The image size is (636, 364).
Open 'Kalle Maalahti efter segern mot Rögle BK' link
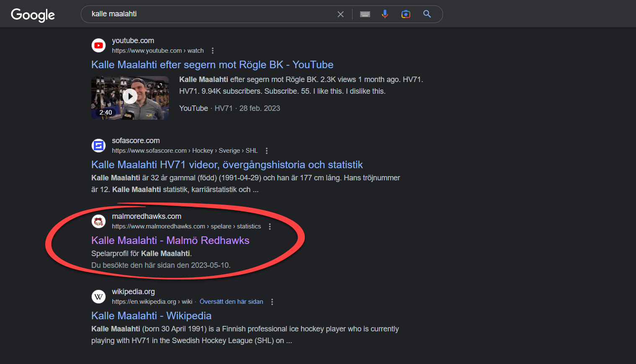pos(212,65)
